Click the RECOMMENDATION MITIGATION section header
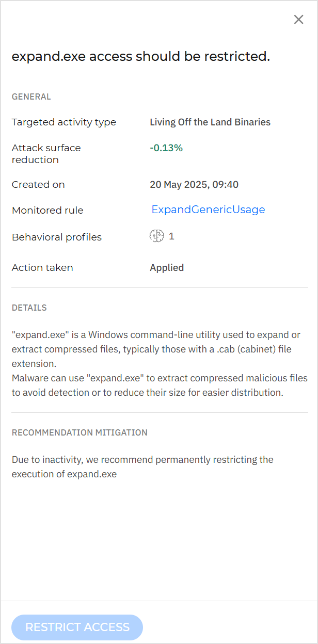 (79, 432)
